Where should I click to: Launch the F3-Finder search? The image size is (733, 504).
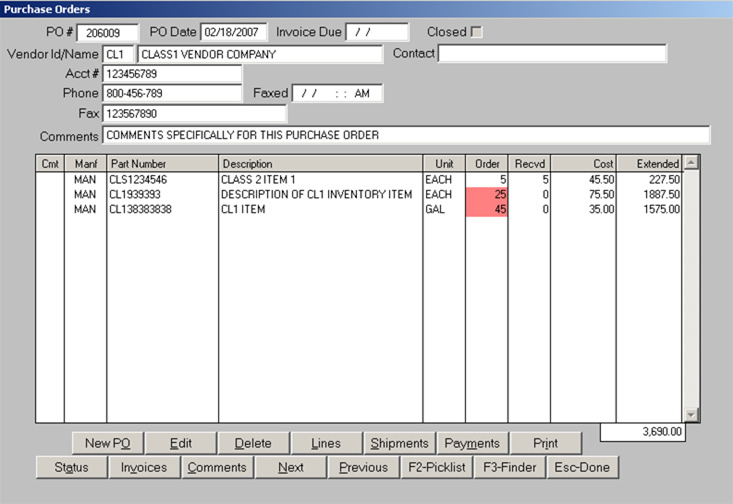509,467
